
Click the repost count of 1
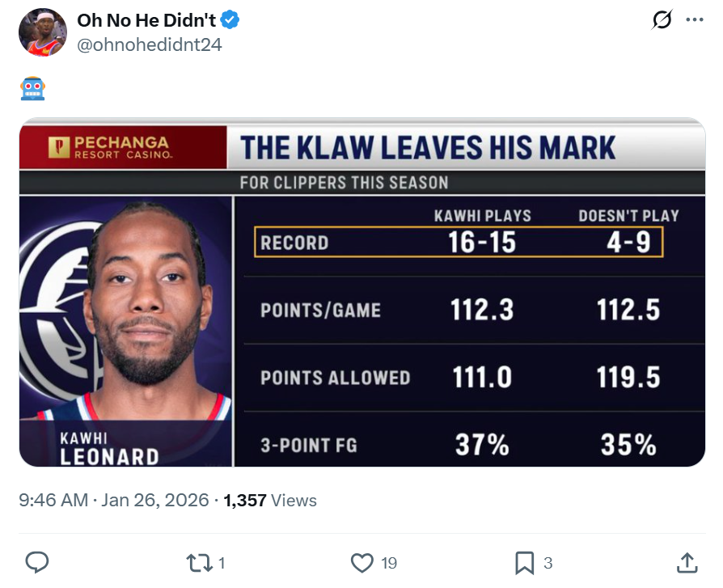[x=222, y=563]
